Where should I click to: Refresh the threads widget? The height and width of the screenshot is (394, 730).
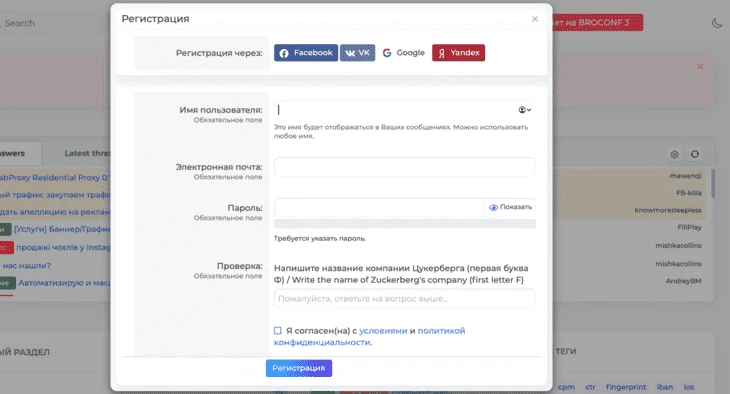695,154
